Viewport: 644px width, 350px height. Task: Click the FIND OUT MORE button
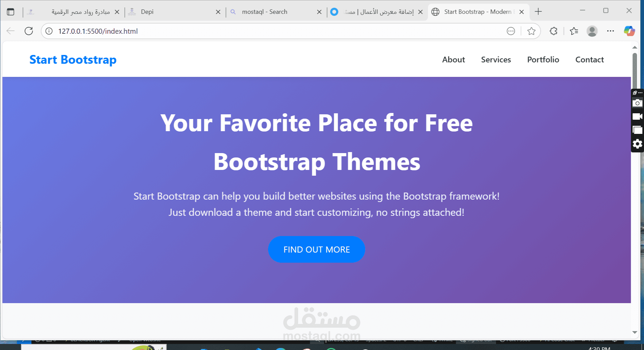317,250
